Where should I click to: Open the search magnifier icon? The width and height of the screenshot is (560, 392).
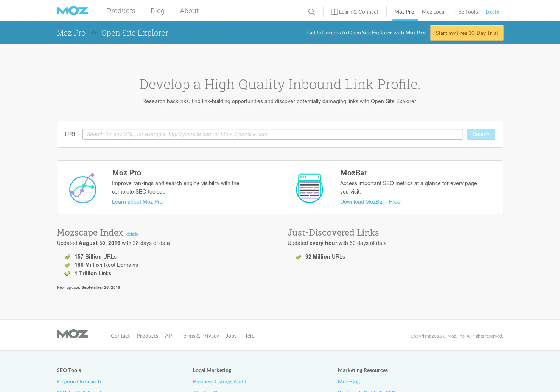coord(311,12)
